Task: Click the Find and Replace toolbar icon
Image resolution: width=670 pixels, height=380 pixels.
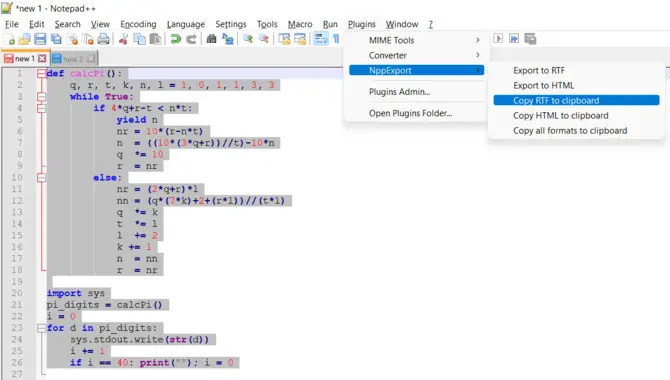Action: click(228, 39)
